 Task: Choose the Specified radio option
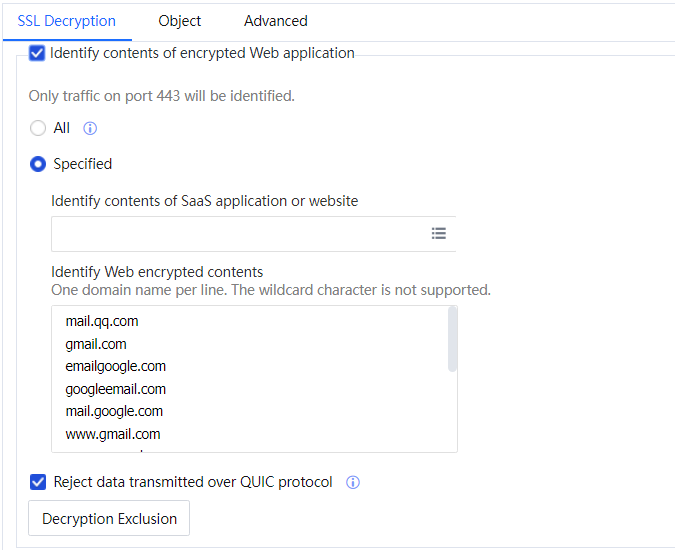38,164
